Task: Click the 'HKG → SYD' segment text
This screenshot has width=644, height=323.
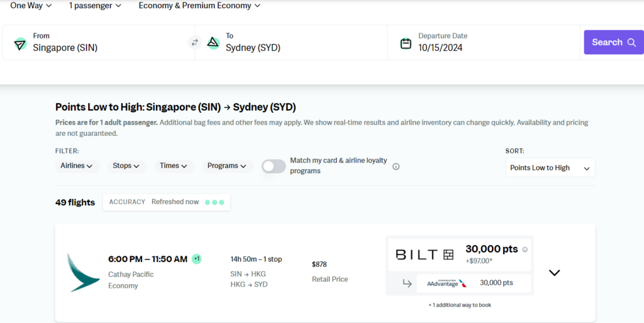Action: click(x=249, y=285)
